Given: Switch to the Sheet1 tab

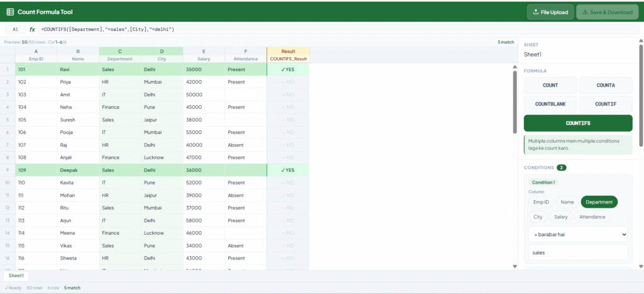Looking at the screenshot, I should [16, 276].
